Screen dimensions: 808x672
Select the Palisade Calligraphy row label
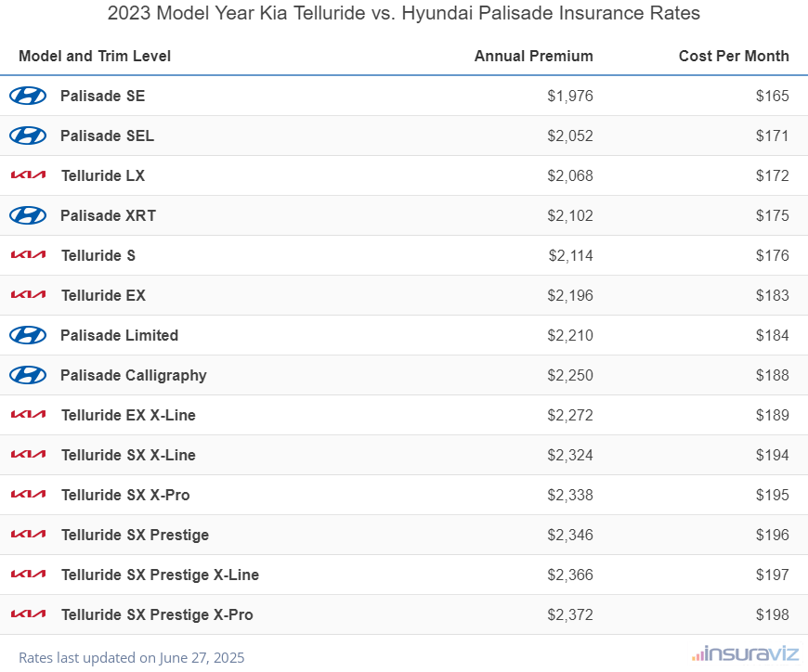pyautogui.click(x=134, y=375)
